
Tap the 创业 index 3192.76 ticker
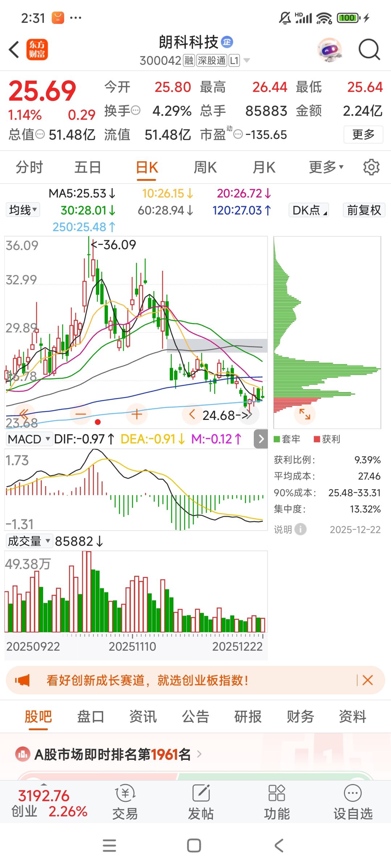(49, 803)
